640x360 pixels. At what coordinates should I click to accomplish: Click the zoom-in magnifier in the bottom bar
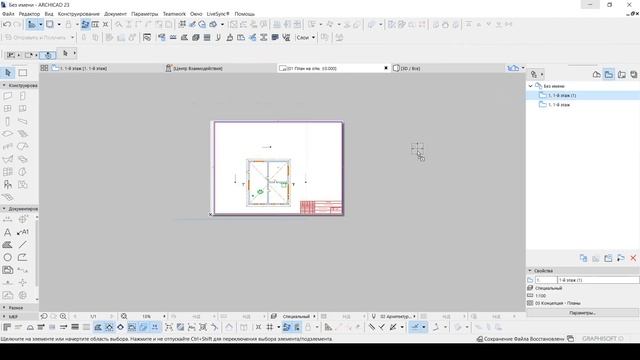63,316
